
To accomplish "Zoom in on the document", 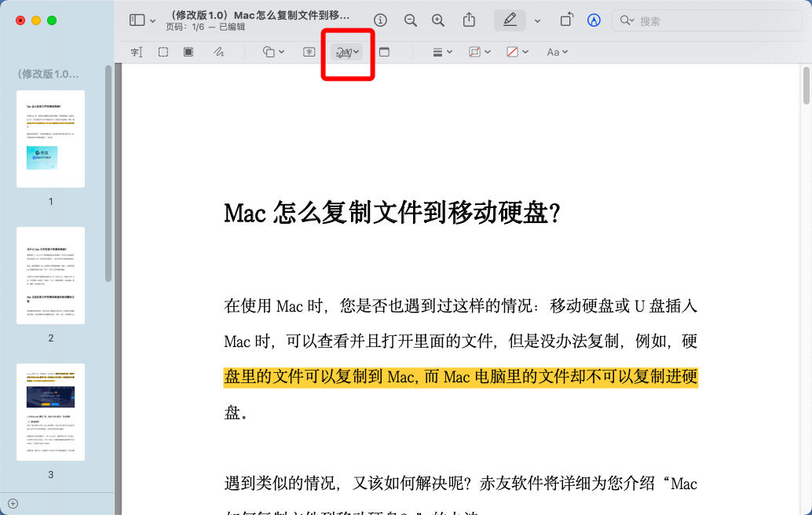I will point(438,20).
